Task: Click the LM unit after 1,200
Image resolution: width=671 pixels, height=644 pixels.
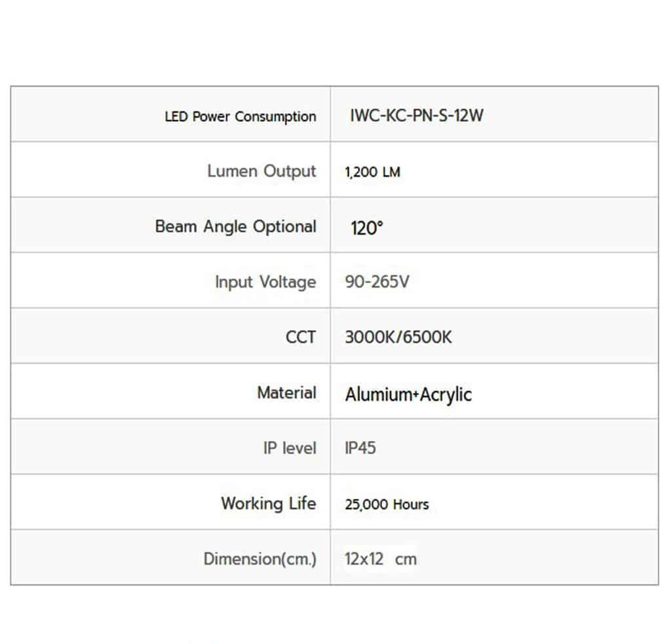Action: click(x=392, y=172)
